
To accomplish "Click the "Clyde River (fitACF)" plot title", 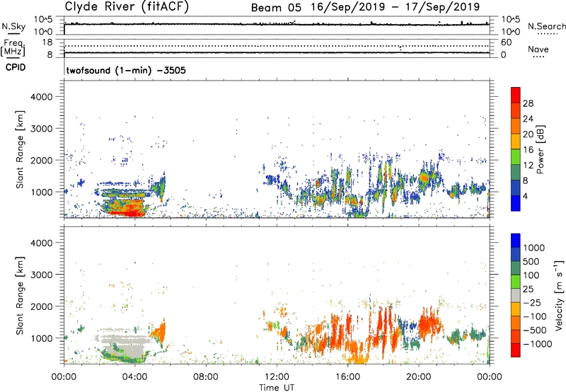I will tap(127, 6).
